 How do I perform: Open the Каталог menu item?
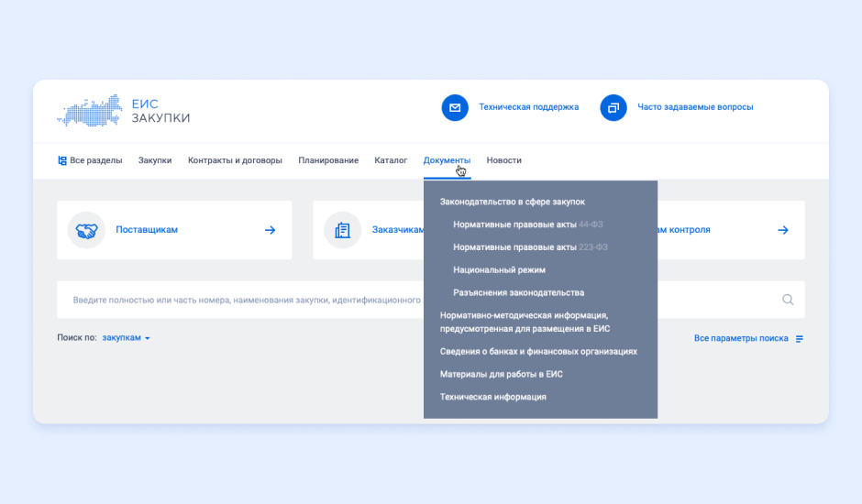coord(391,160)
